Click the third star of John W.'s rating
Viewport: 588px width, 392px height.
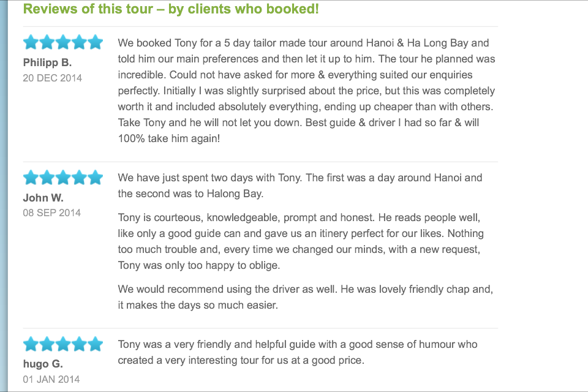click(x=63, y=178)
